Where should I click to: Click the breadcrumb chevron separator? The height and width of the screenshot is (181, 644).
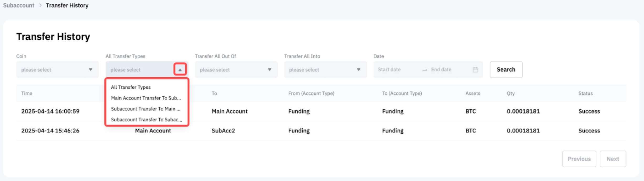pyautogui.click(x=40, y=5)
